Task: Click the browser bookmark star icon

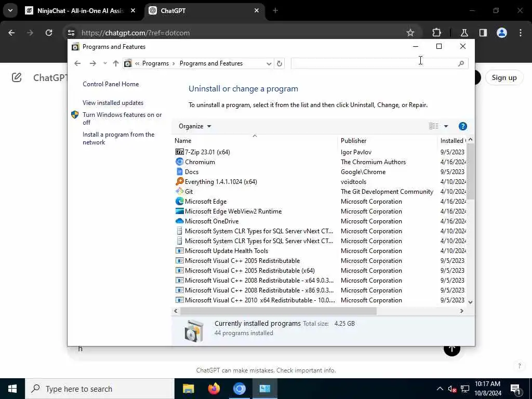Action: [410, 33]
